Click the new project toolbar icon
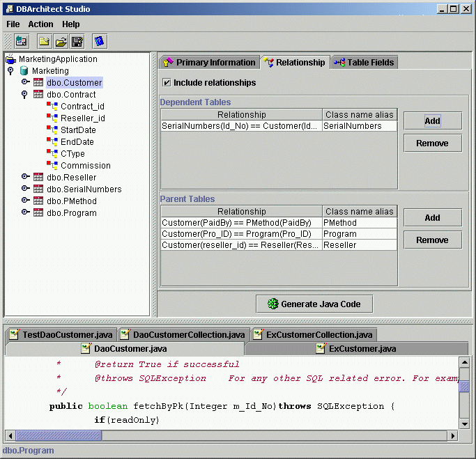Image resolution: width=476 pixels, height=459 pixels. (x=45, y=41)
